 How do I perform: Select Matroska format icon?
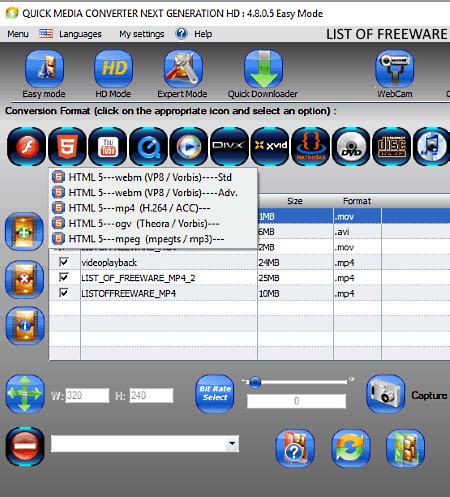pyautogui.click(x=311, y=146)
